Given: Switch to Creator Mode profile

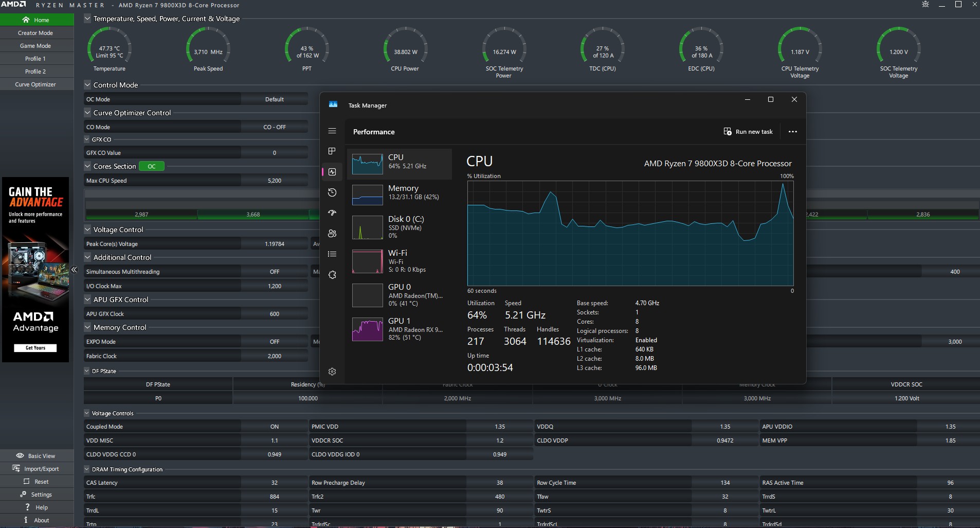Looking at the screenshot, I should click(x=37, y=33).
